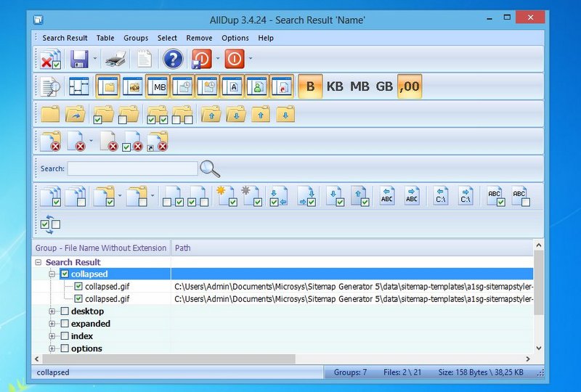The image size is (581, 392).
Task: Sort by the Path column header
Action: (352, 248)
